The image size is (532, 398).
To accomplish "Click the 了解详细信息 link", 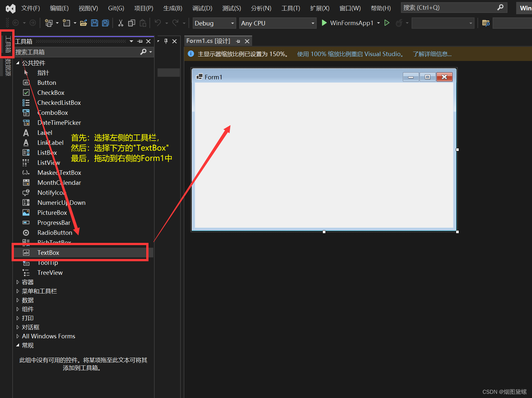I will (x=432, y=54).
